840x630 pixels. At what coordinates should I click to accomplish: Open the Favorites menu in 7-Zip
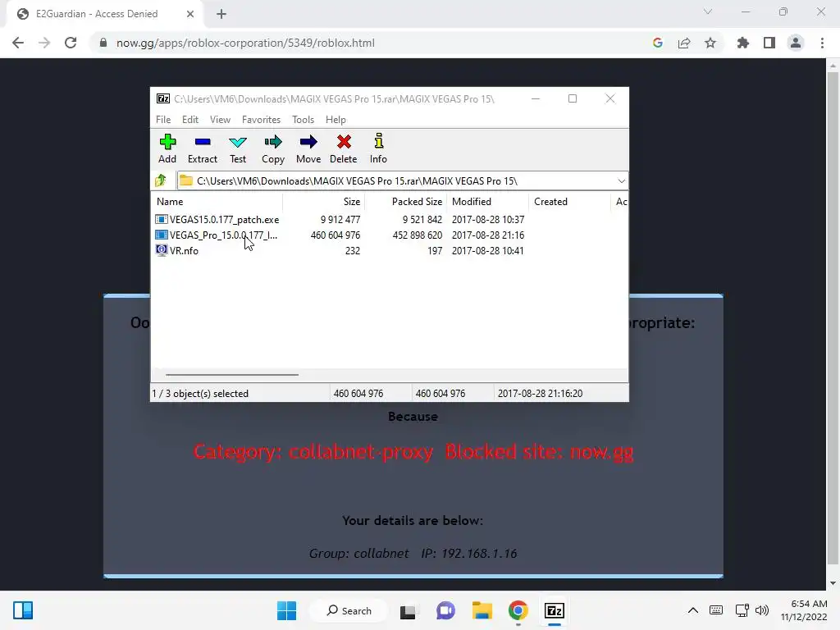(261, 120)
